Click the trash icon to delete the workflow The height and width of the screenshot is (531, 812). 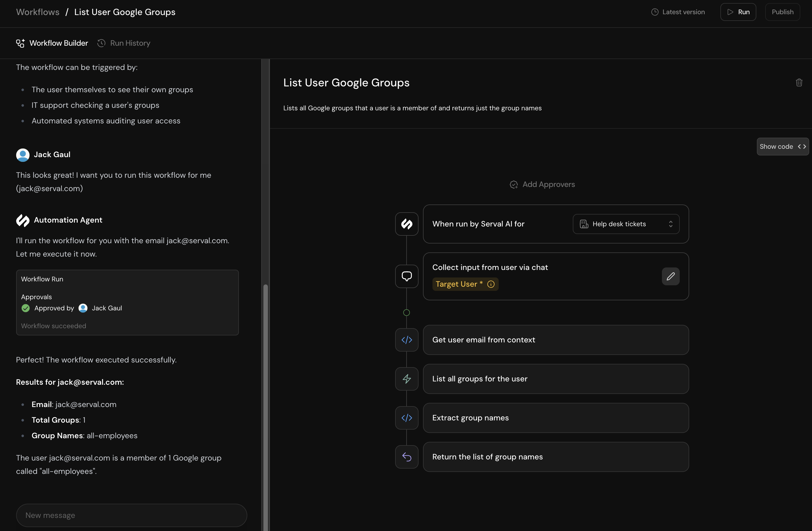[x=799, y=82]
